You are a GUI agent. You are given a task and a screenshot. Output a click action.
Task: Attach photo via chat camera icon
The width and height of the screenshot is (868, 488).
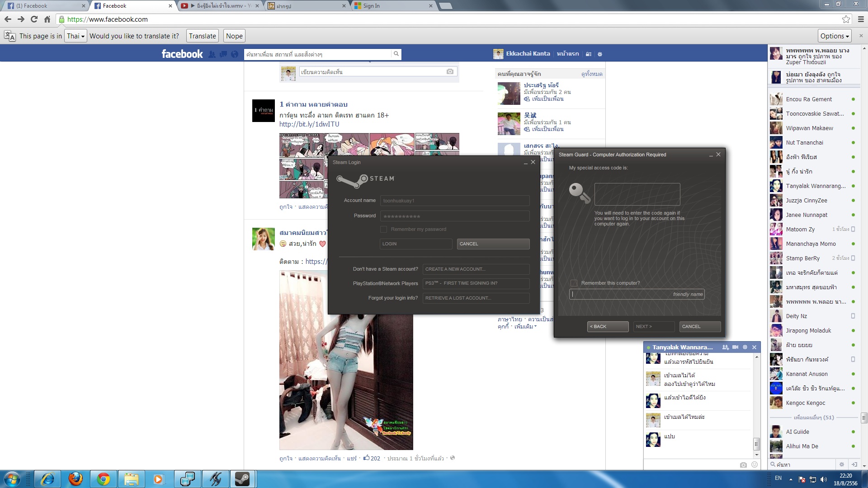[x=743, y=465]
